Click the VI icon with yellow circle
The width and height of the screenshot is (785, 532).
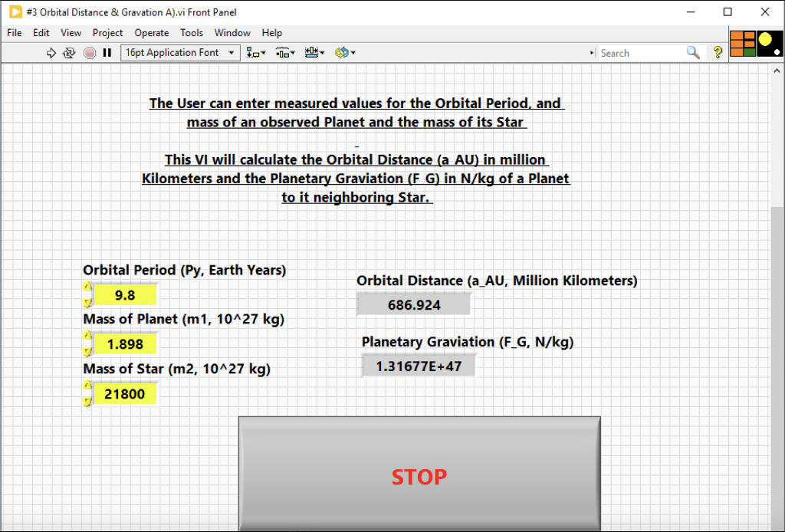[770, 44]
